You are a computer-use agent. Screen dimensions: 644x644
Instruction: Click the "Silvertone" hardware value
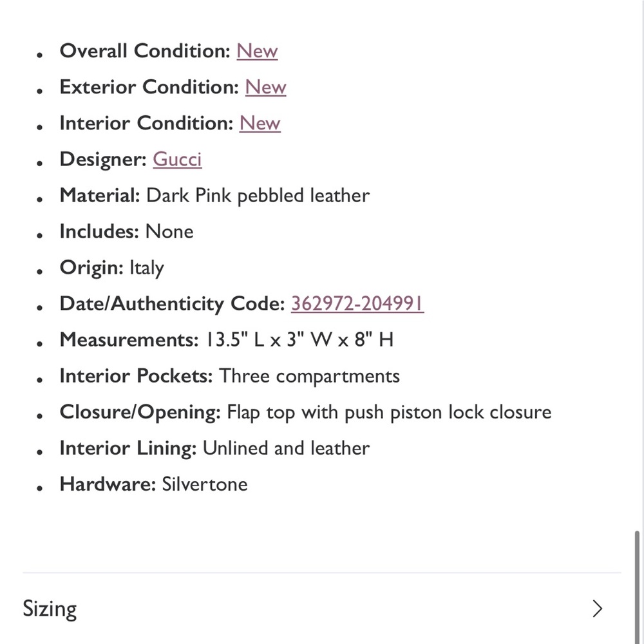(204, 484)
